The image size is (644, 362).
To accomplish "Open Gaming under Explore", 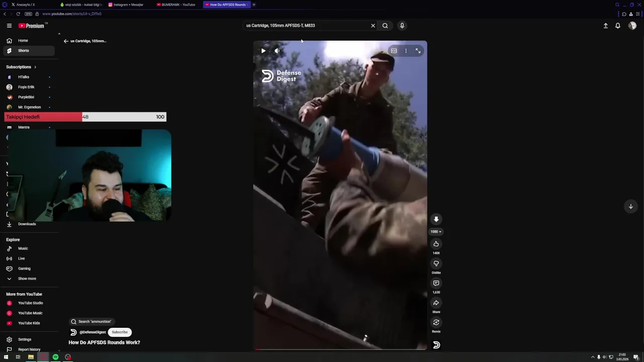I will click(29, 268).
